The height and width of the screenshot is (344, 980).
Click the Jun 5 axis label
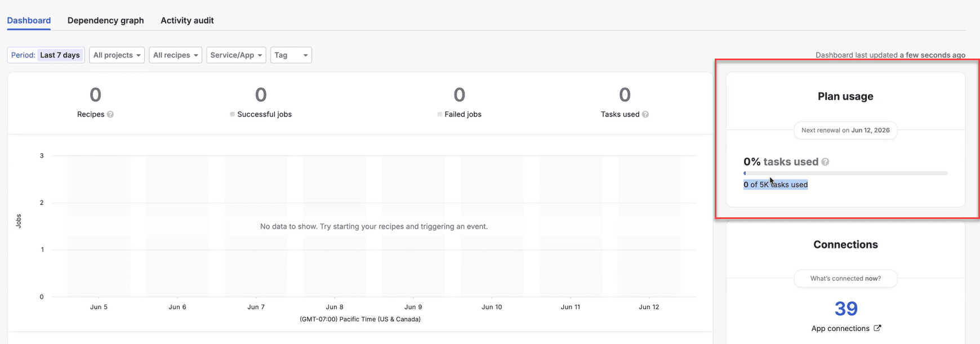[x=99, y=307]
